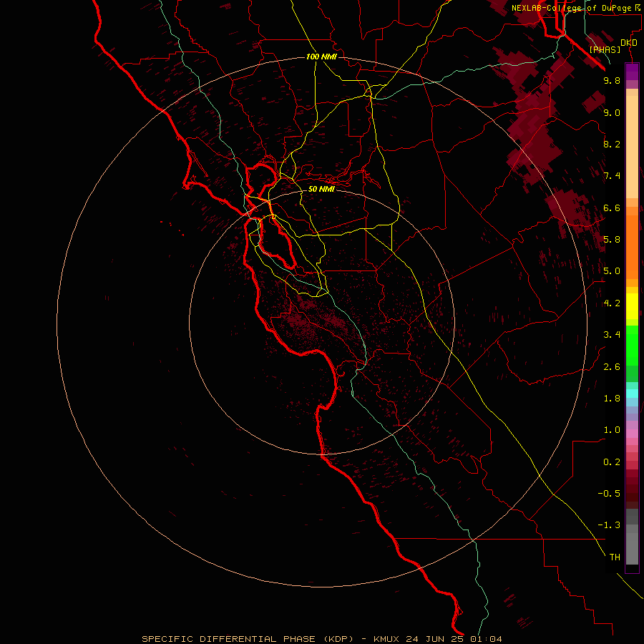The height and width of the screenshot is (644, 644).
Task: Click the 9.8 value on the color scale
Action: [x=612, y=80]
